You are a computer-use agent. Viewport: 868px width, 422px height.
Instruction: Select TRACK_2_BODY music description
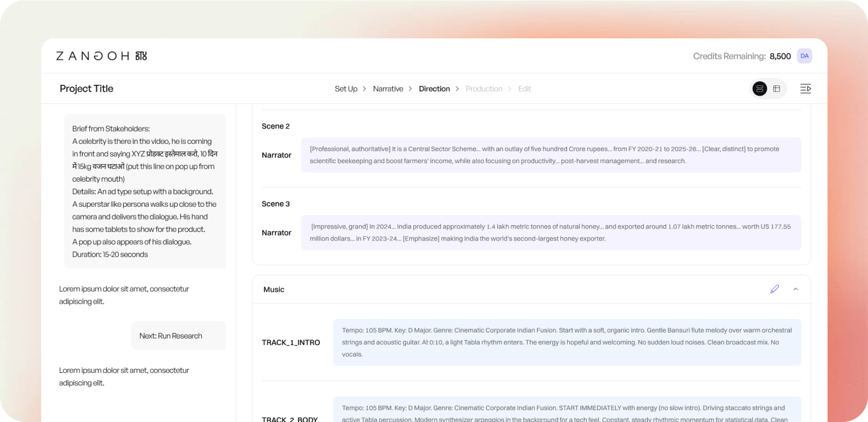pyautogui.click(x=567, y=410)
